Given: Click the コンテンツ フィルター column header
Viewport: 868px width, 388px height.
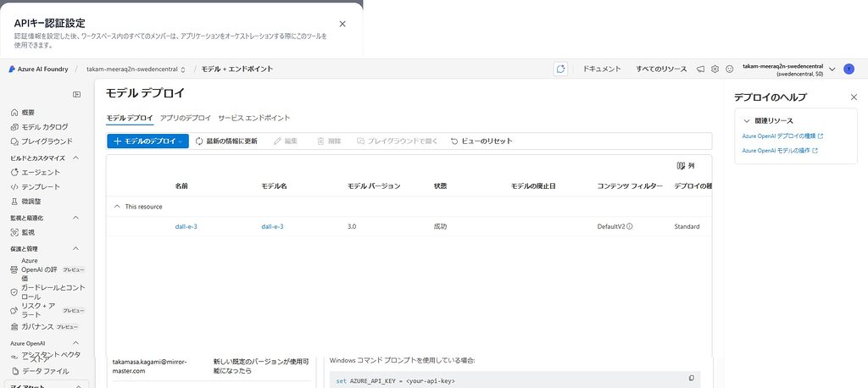Looking at the screenshot, I should tap(630, 186).
